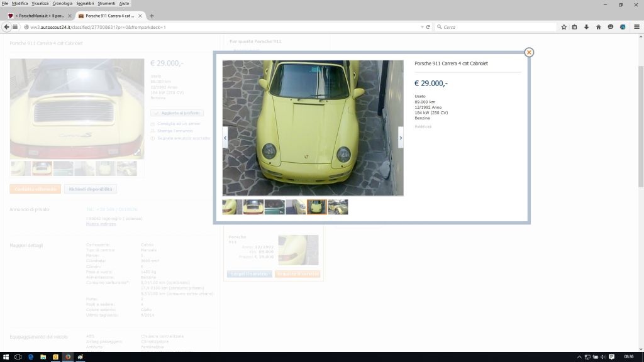The height and width of the screenshot is (362, 644).
Task: Open the Cronologia menu
Action: point(62,3)
